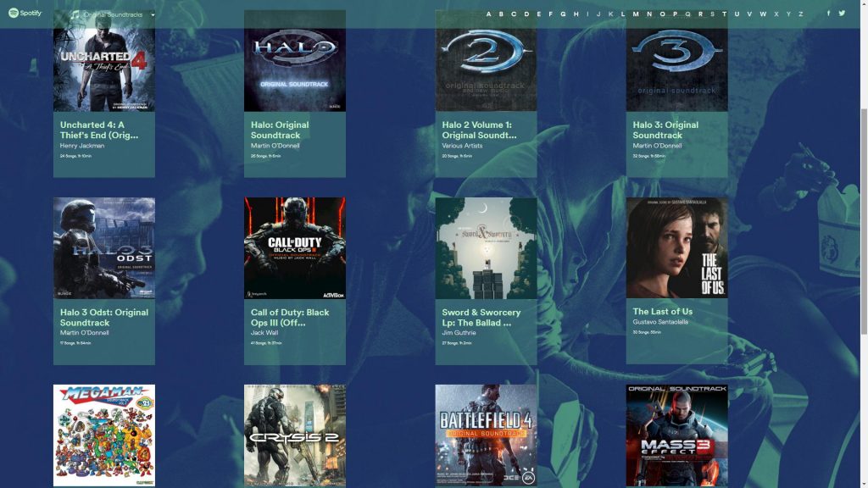
Task: Share the page via the Twitter icon
Action: [842, 13]
